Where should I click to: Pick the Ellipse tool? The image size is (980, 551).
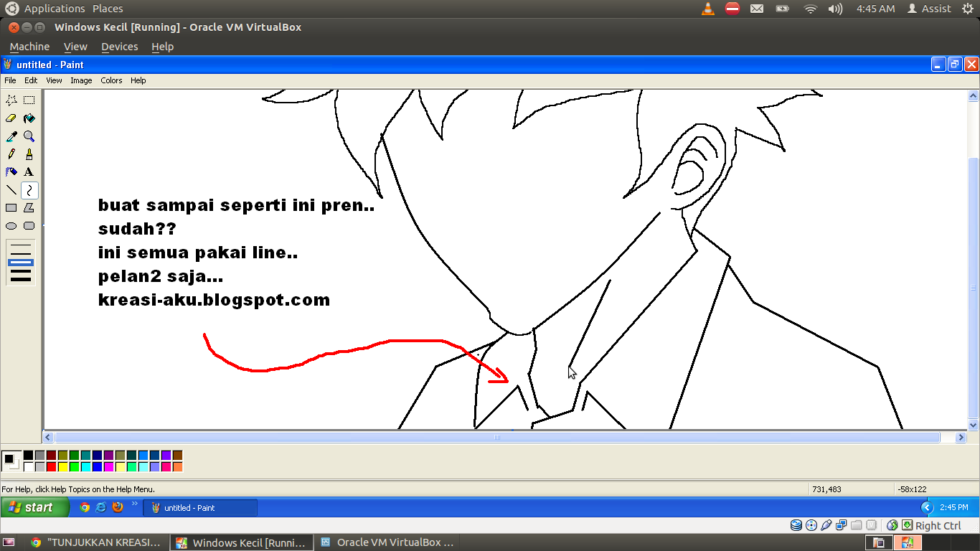pyautogui.click(x=11, y=226)
